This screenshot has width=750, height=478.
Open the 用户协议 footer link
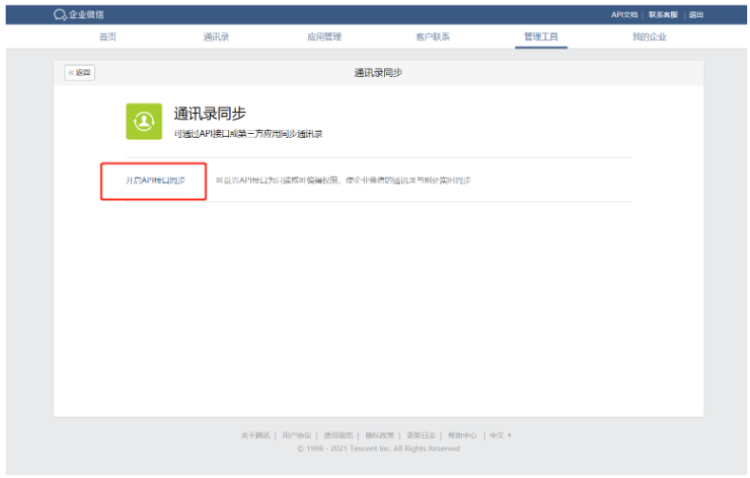(296, 435)
